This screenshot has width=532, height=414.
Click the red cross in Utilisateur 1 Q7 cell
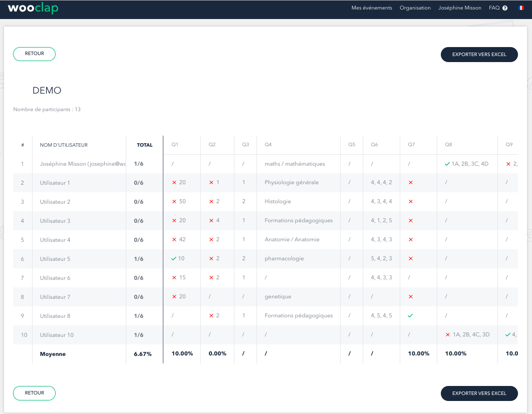coord(411,182)
